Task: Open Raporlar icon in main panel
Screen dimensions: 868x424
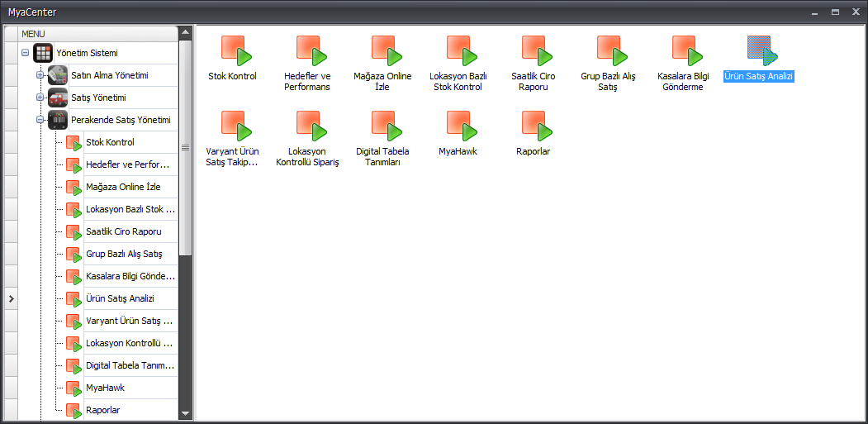Action: 538,126
